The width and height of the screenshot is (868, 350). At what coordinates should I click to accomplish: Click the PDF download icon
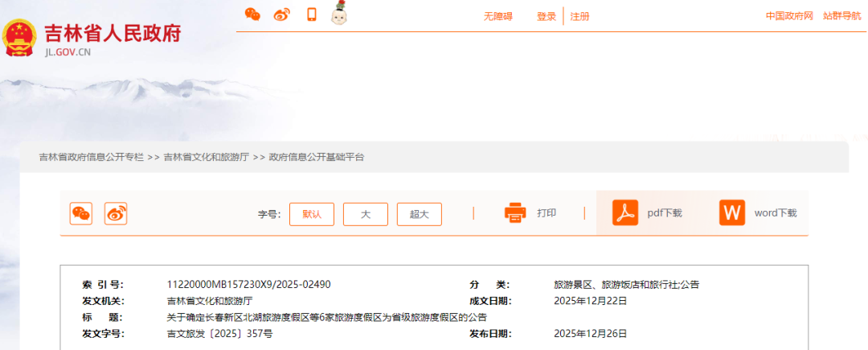point(625,212)
